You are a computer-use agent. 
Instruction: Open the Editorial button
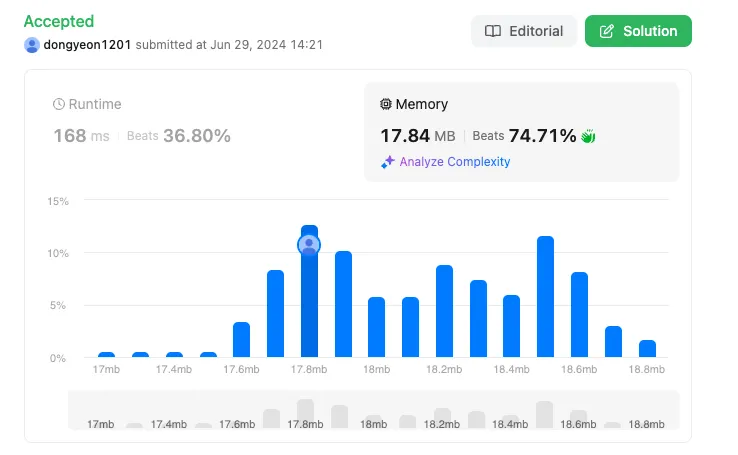click(x=524, y=31)
